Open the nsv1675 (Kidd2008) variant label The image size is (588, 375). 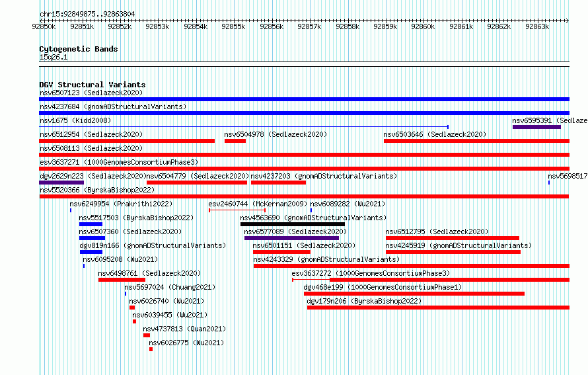[75, 120]
